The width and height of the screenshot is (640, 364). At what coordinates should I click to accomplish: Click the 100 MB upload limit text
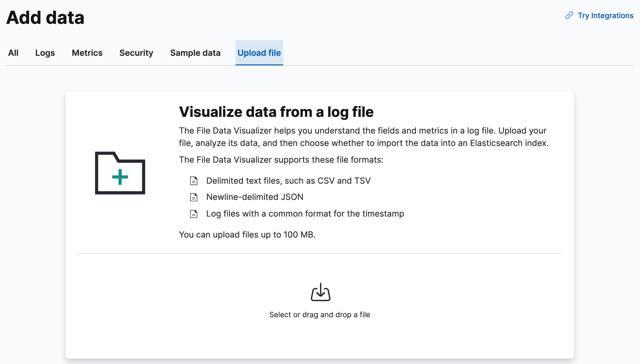pyautogui.click(x=247, y=234)
